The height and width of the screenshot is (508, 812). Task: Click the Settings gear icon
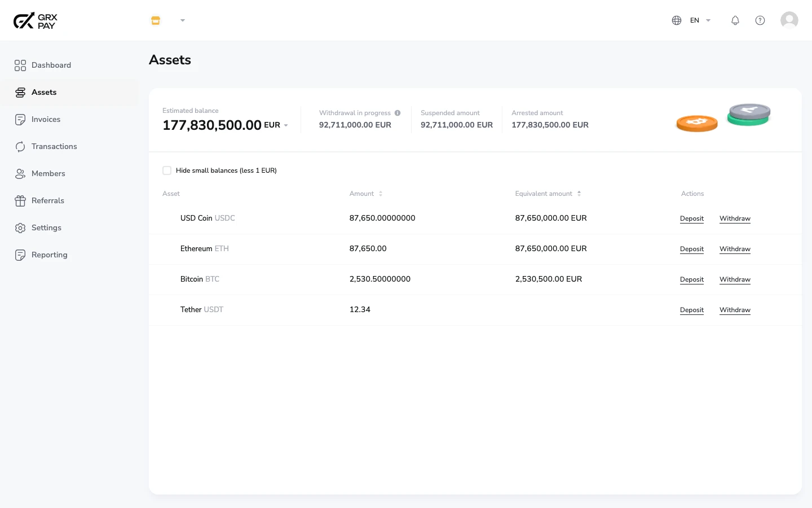[20, 228]
